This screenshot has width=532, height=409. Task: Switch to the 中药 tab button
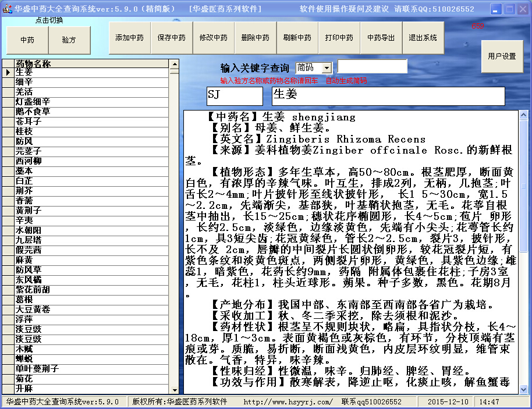tap(27, 40)
